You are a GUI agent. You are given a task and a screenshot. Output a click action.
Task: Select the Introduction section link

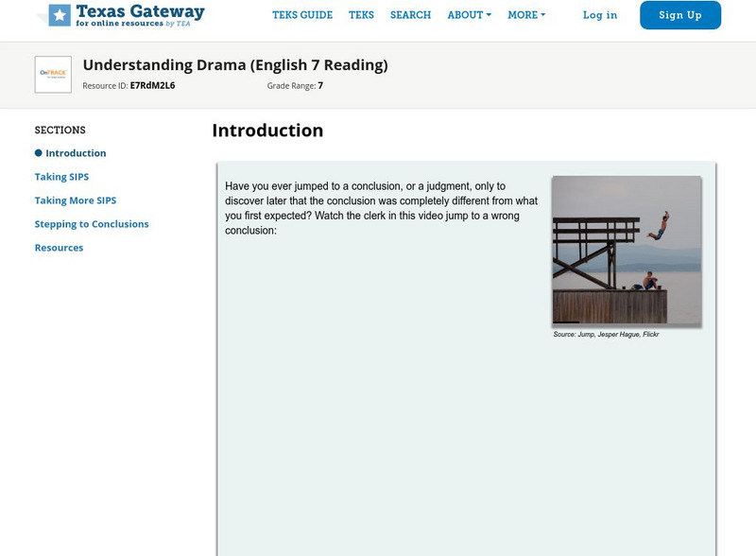coord(76,153)
